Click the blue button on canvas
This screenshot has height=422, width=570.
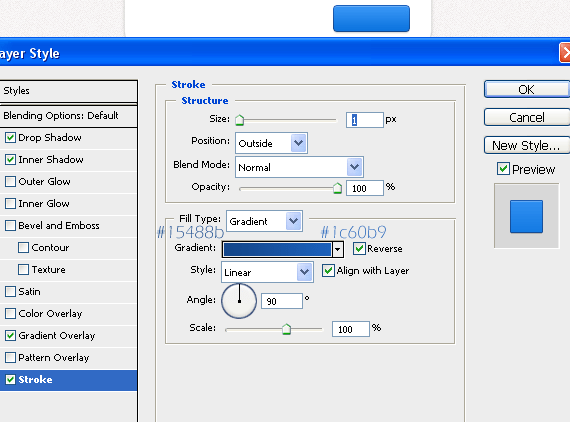point(371,19)
